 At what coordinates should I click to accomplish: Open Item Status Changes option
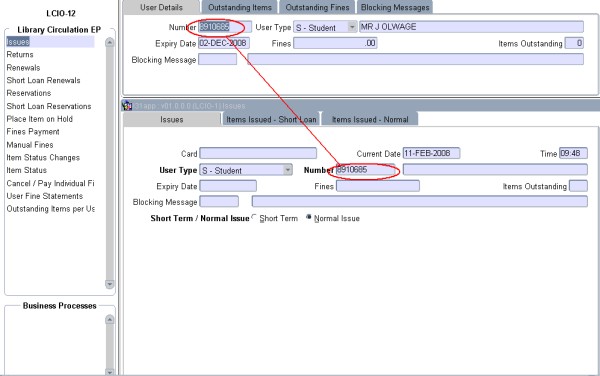[43, 158]
